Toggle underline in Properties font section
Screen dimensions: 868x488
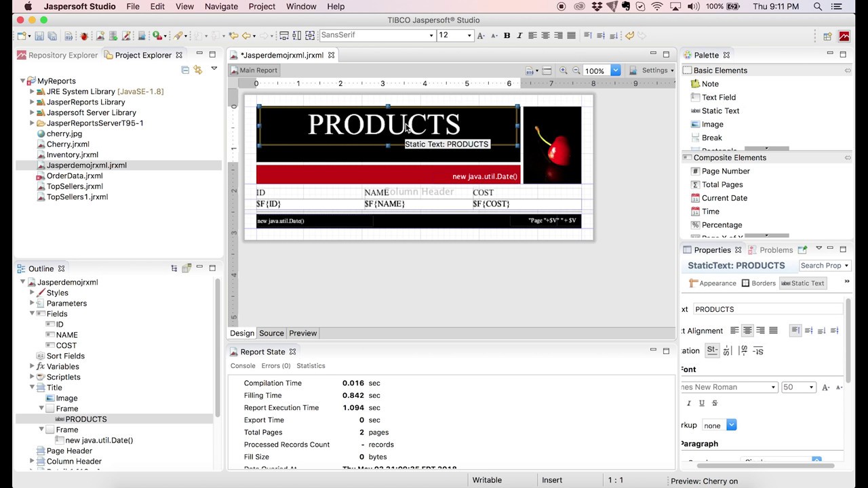pyautogui.click(x=702, y=403)
